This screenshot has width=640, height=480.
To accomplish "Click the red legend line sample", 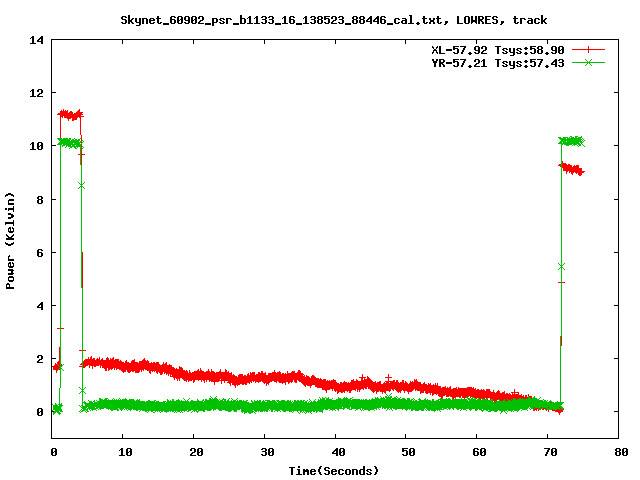I will (588, 50).
